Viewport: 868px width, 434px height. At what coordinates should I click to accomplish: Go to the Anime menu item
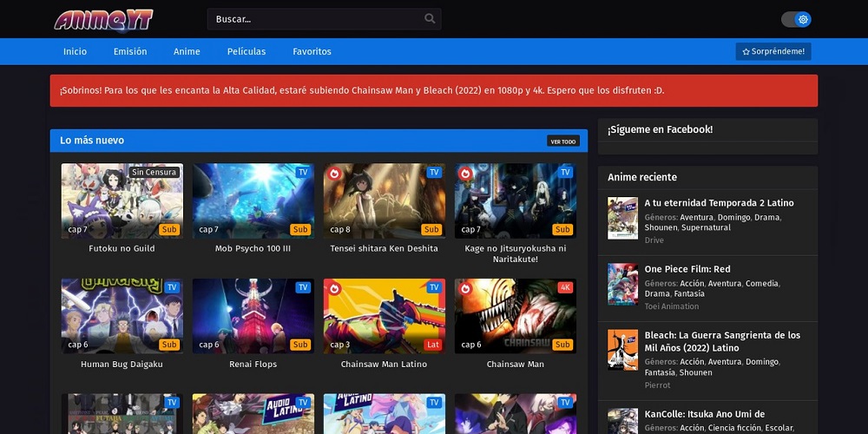(x=187, y=51)
